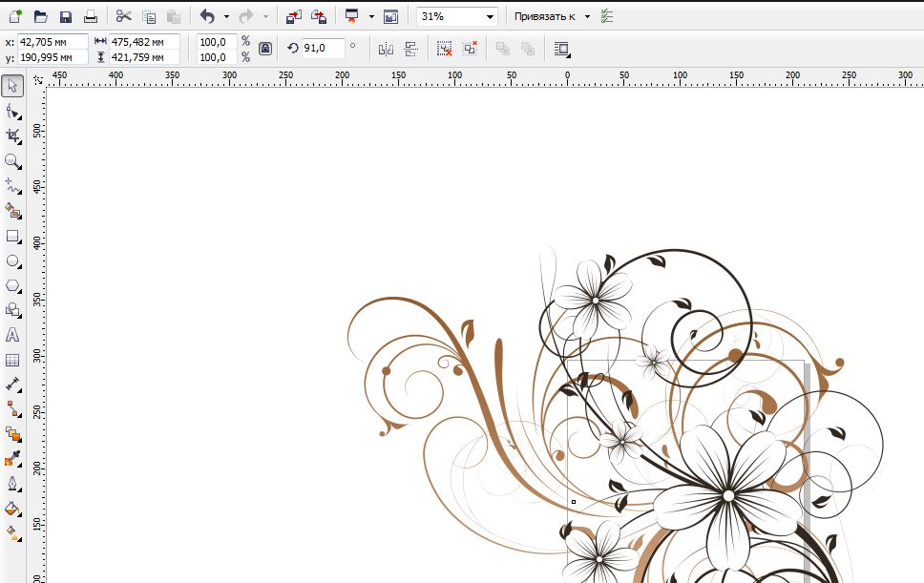
Task: Open the options dialog icon
Action: (x=607, y=16)
